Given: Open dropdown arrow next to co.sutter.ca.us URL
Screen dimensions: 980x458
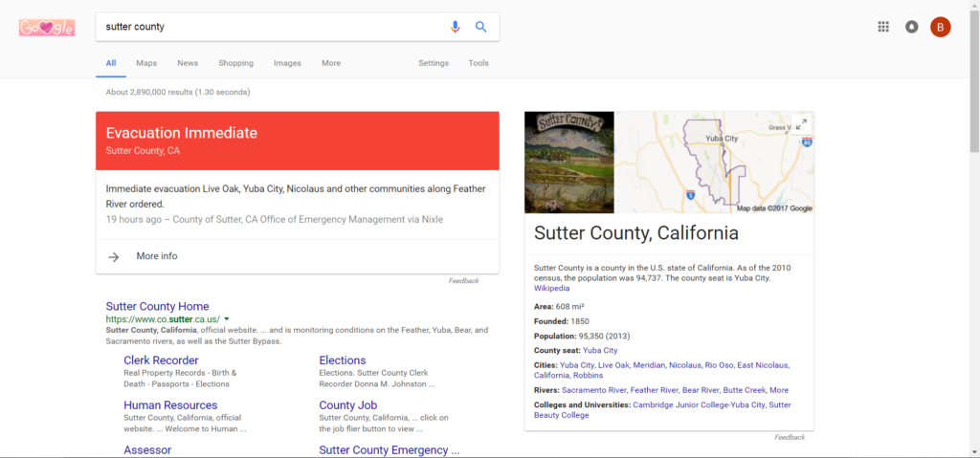Looking at the screenshot, I should click(x=226, y=318).
